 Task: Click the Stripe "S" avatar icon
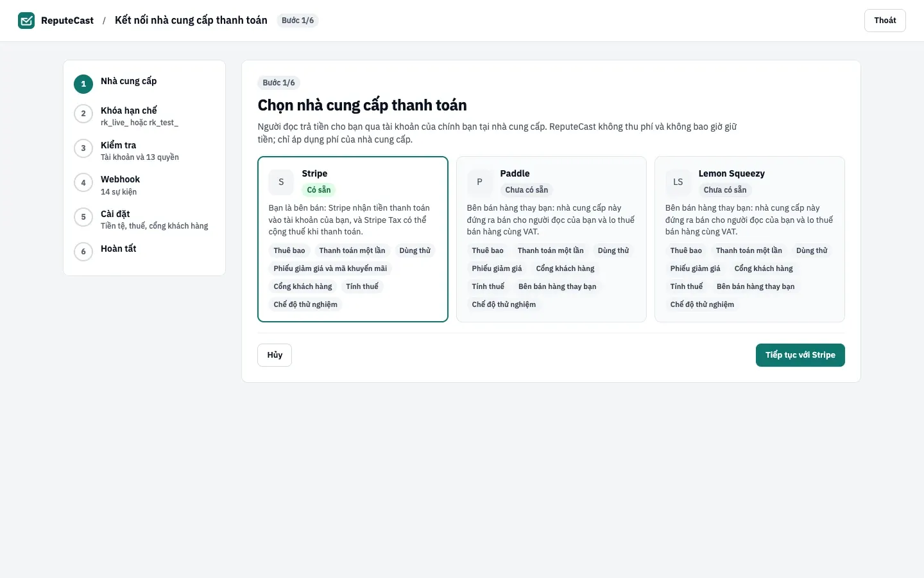[x=281, y=182]
